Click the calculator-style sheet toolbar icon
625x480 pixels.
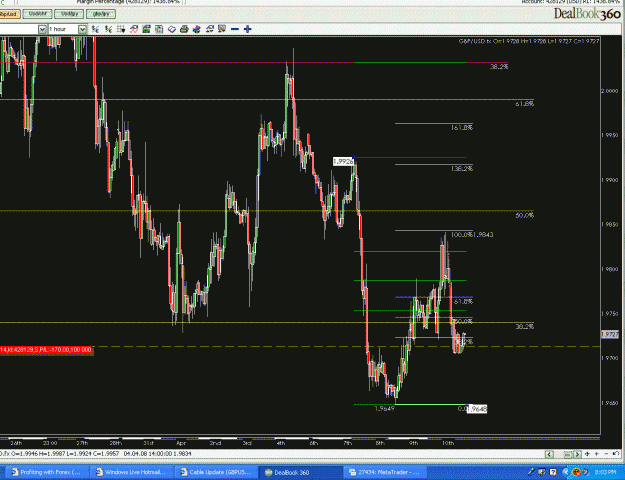tap(159, 29)
